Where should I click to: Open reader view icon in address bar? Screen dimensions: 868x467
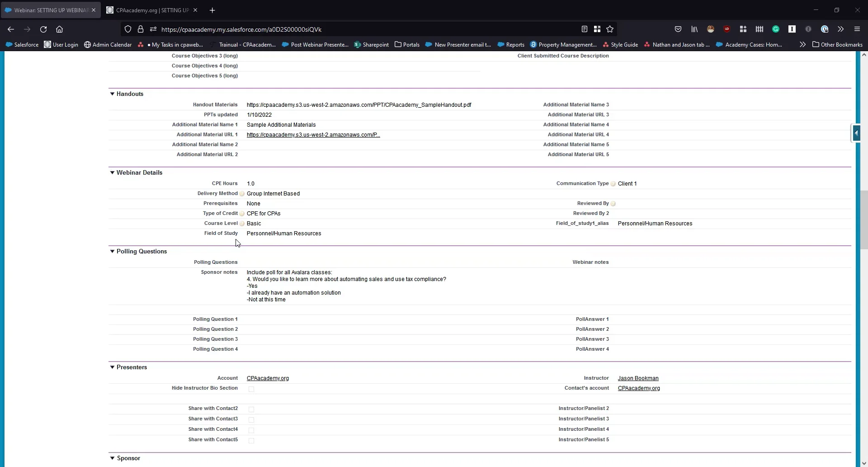click(584, 29)
